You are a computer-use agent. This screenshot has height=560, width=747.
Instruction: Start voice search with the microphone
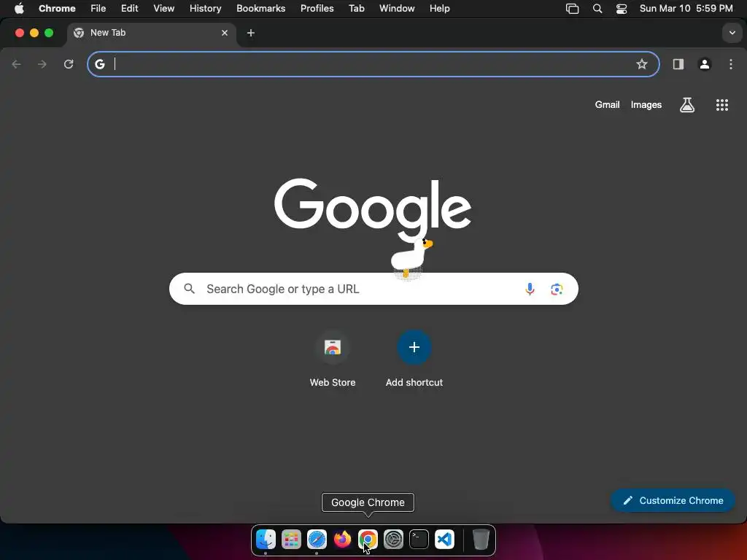click(530, 289)
